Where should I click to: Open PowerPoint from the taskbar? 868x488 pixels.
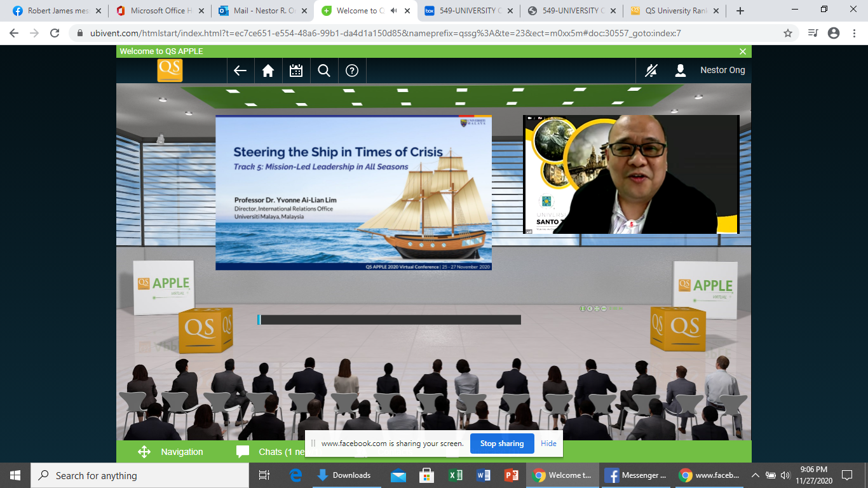click(x=511, y=475)
